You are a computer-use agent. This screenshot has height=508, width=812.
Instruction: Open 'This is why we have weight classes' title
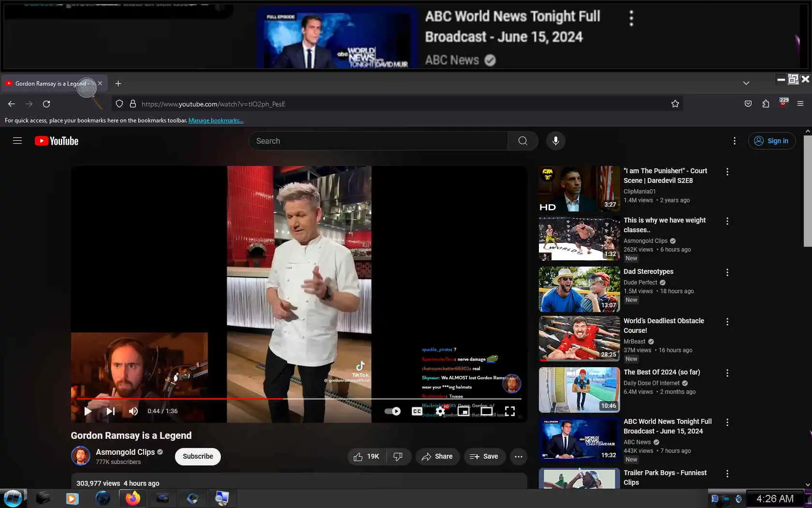665,225
